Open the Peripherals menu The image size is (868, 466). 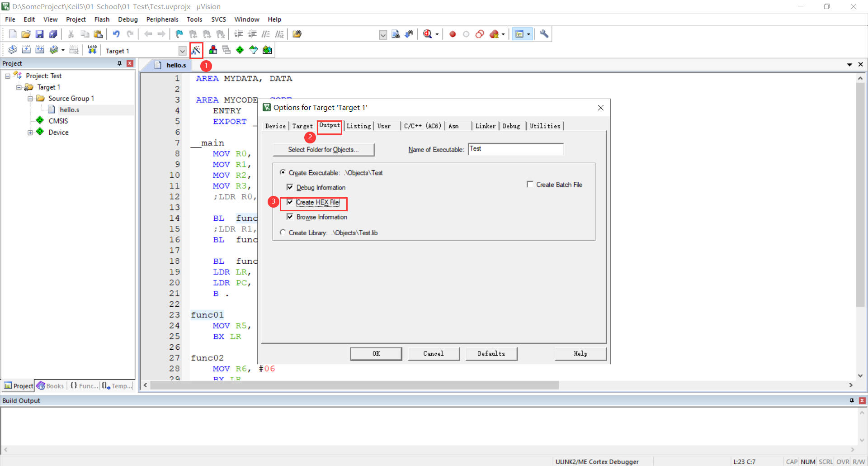click(x=162, y=19)
